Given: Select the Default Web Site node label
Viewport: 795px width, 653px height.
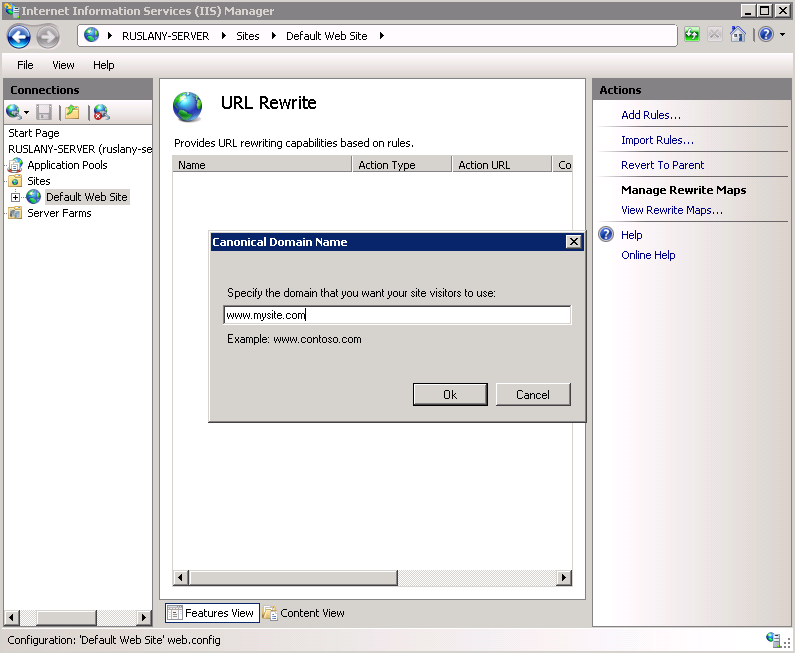Looking at the screenshot, I should tap(87, 197).
